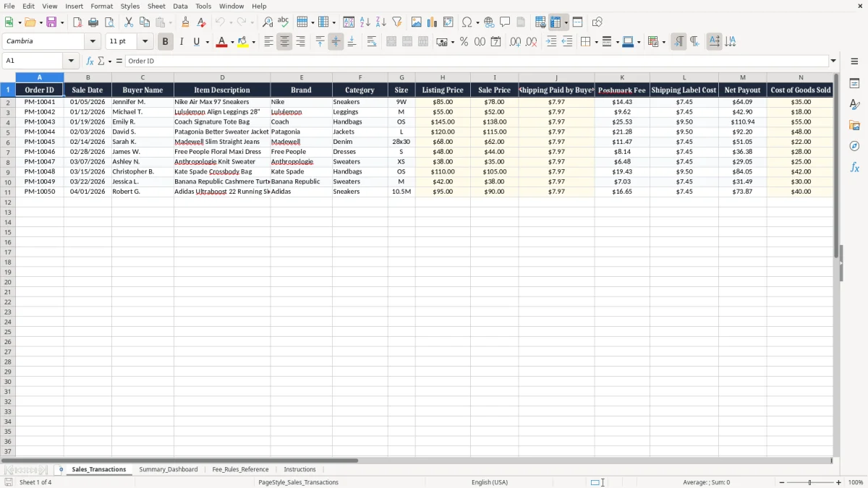Click the Clone Formatting paintbrush
Screen dimensions: 868x488
(186, 22)
